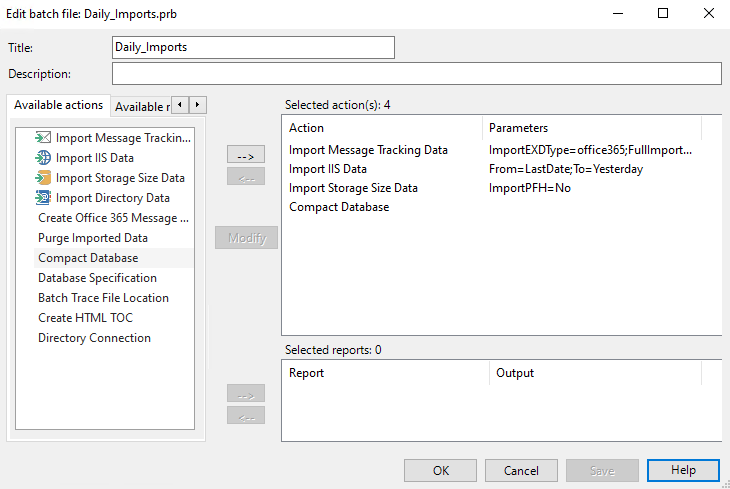Click the Parameters column header
This screenshot has height=489, width=730.
592,128
